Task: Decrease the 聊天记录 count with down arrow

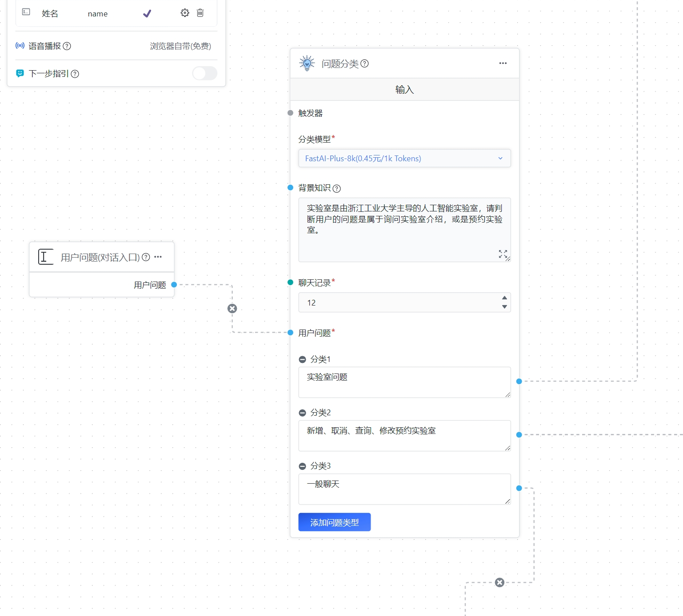Action: click(504, 307)
